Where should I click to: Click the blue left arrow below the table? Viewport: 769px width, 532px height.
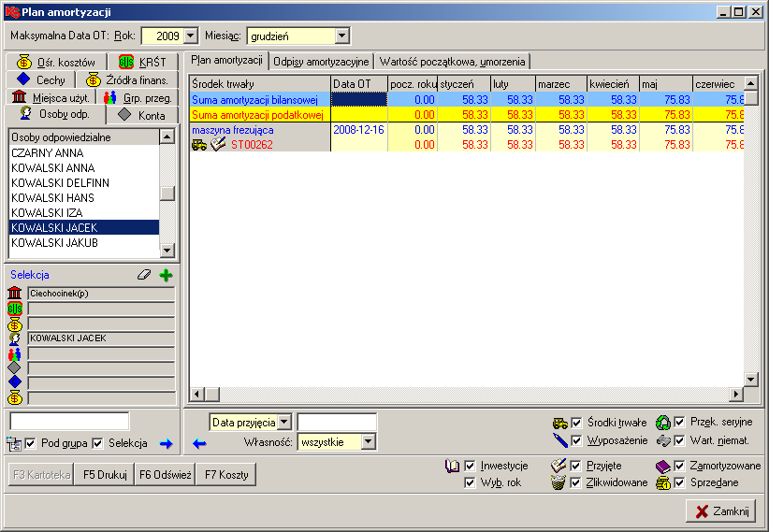click(x=198, y=443)
